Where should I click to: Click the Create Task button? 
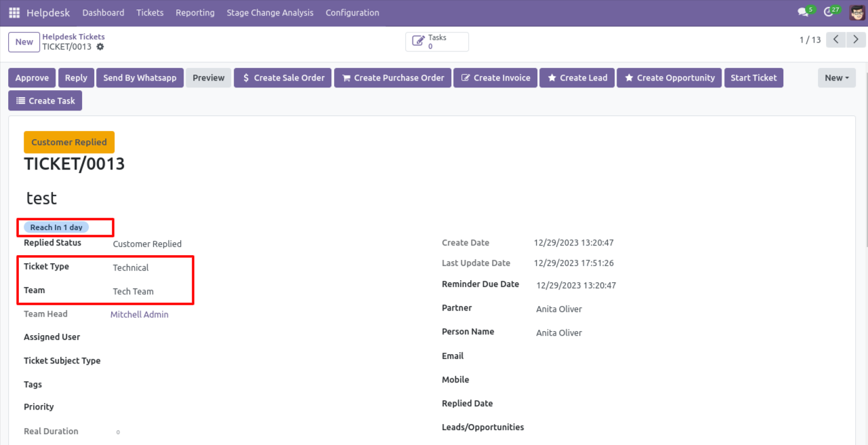point(45,101)
